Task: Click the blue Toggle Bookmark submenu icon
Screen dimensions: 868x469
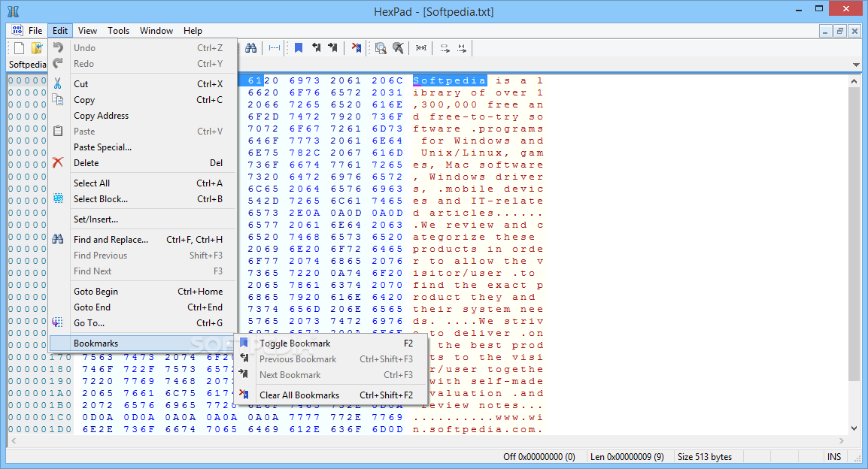Action: pyautogui.click(x=244, y=343)
